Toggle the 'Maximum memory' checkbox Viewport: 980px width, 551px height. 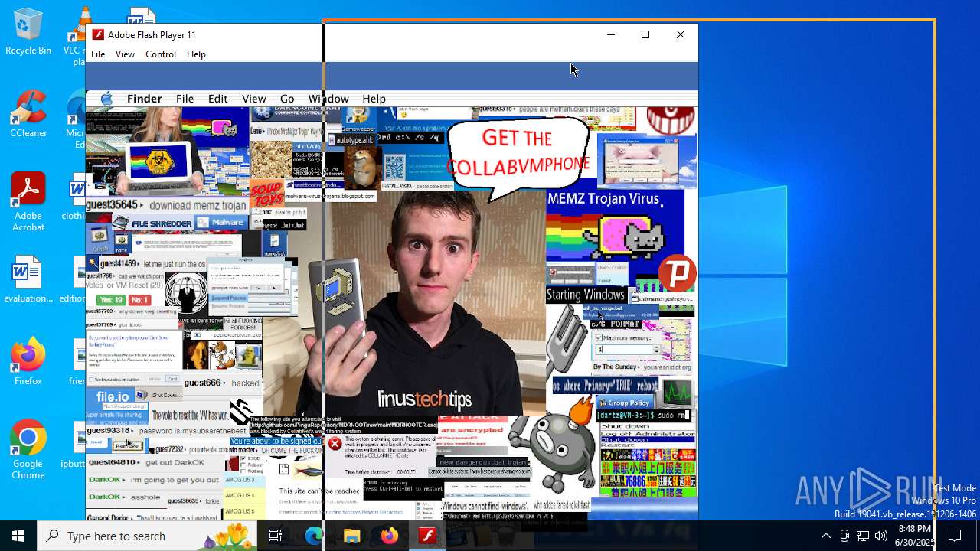click(x=599, y=337)
